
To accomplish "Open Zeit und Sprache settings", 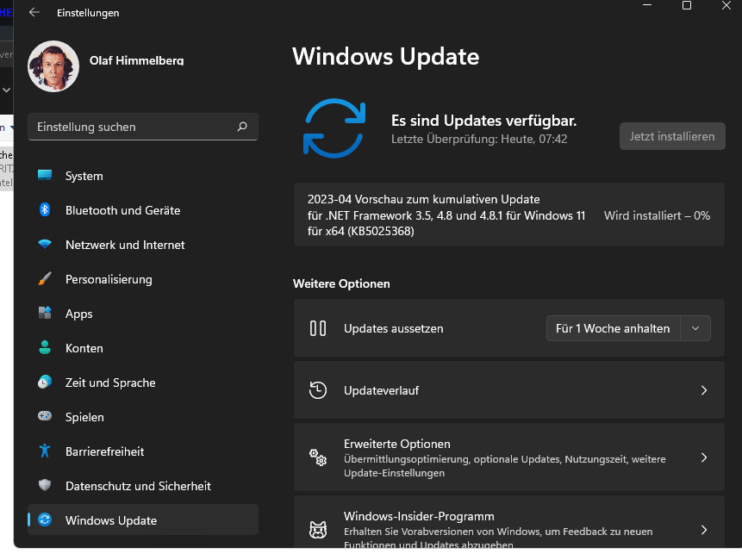I will [143, 383].
